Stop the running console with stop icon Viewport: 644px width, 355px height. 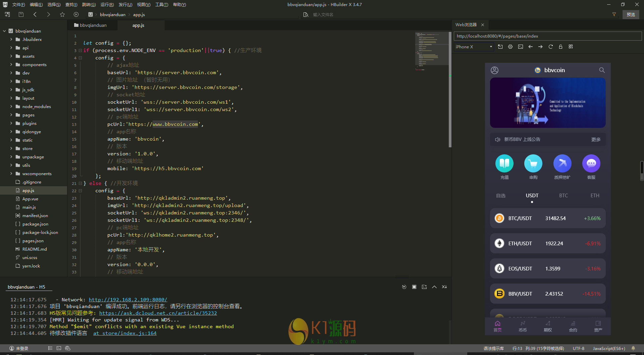[x=414, y=287]
